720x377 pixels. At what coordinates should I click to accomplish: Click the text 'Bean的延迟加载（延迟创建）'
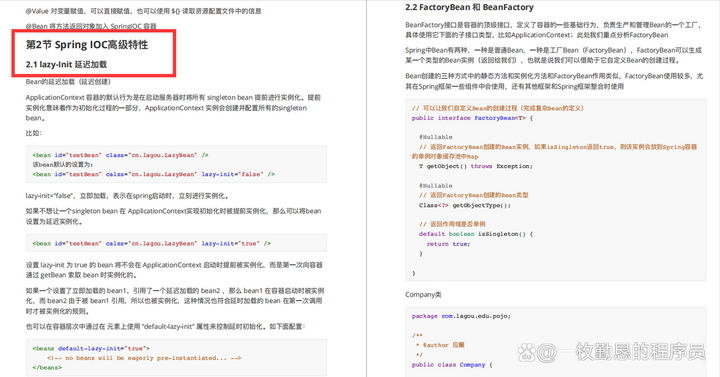pyautogui.click(x=68, y=82)
